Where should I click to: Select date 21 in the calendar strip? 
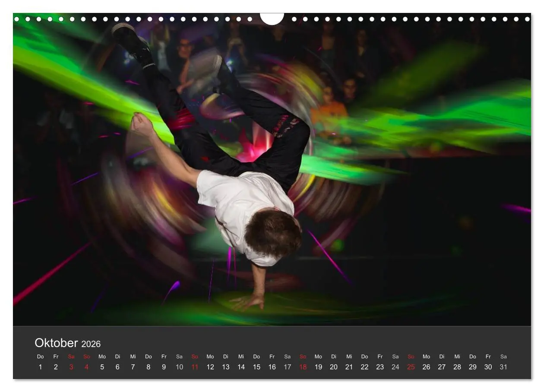pyautogui.click(x=349, y=367)
